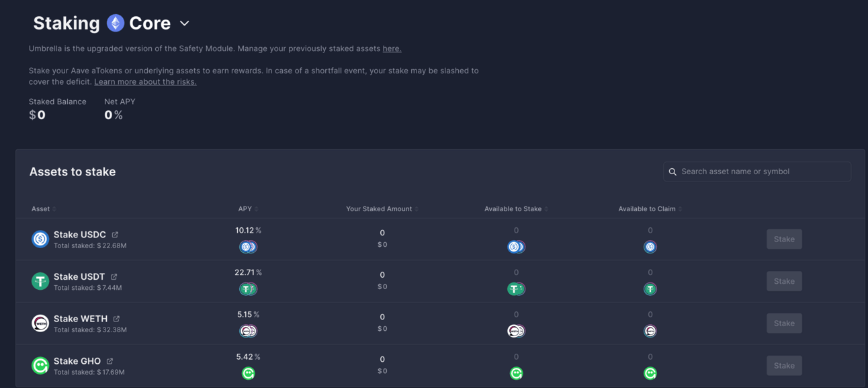Focus the search asset name input
The image size is (868, 388).
[x=757, y=171]
